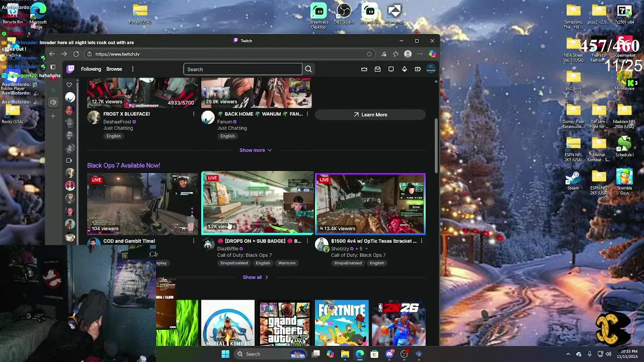
Task: Refresh the Twitch page
Action: [x=76, y=54]
